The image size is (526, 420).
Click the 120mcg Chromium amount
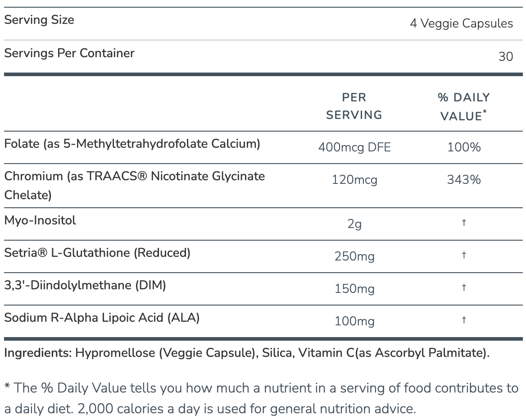[354, 180]
